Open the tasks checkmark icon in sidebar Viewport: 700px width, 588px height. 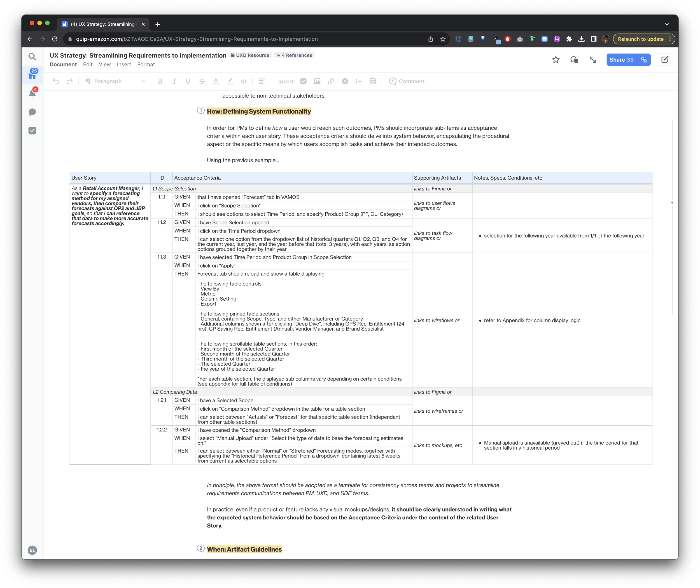pos(32,131)
